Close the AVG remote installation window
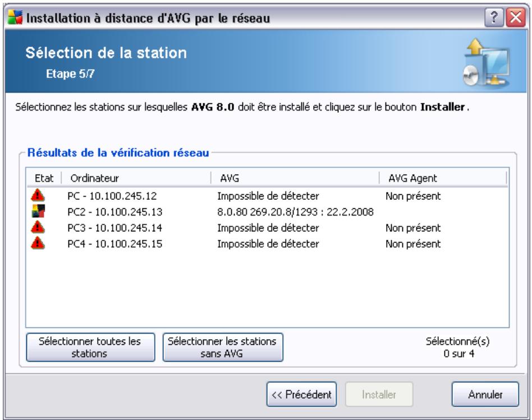Screen dimensions: 532x420 (516, 17)
